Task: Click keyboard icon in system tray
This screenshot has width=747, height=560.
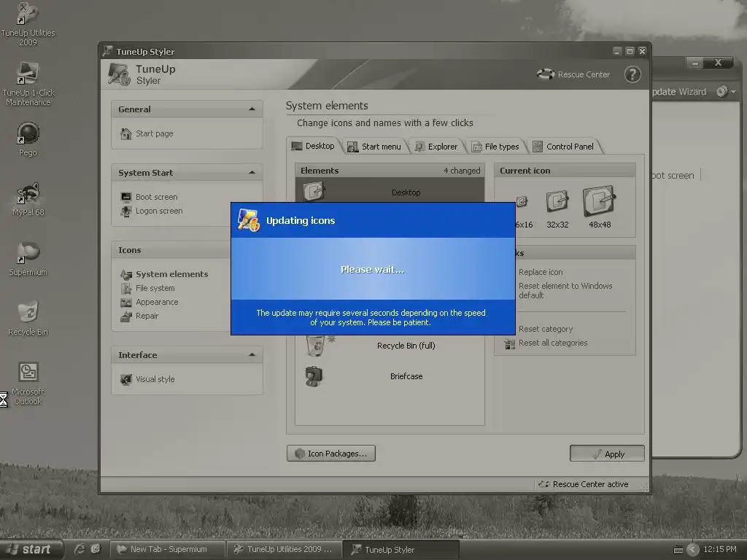Action: [678, 550]
